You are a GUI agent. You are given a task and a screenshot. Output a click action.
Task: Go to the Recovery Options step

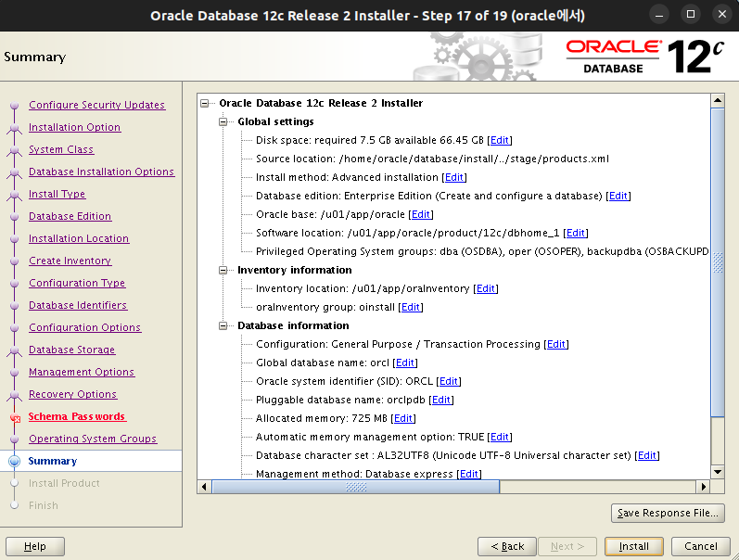point(72,394)
